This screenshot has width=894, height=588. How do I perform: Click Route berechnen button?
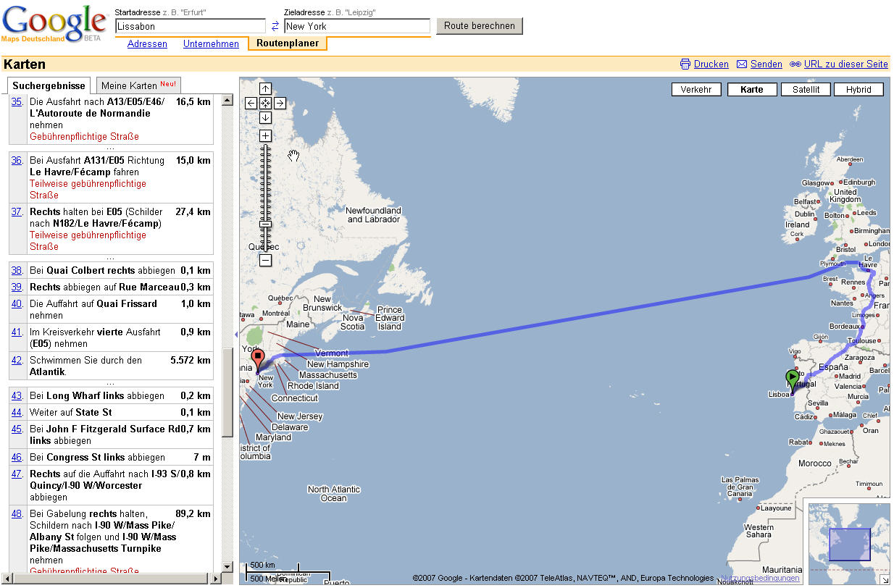click(479, 26)
